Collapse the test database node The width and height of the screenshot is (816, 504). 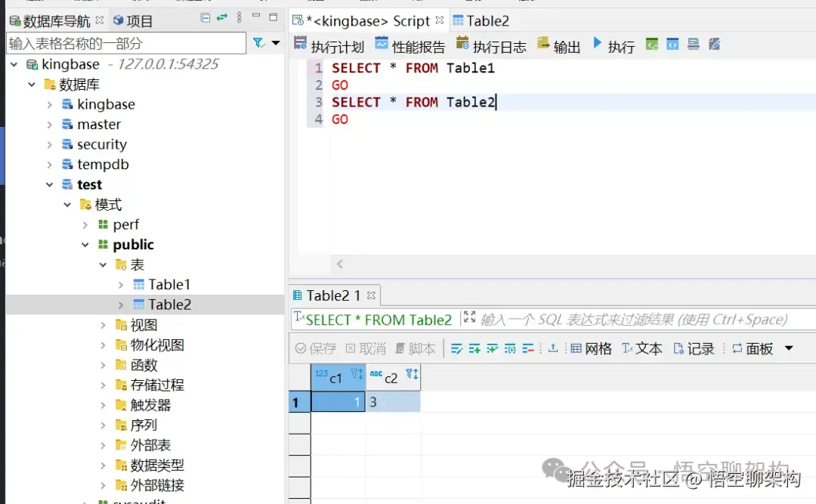coord(49,185)
